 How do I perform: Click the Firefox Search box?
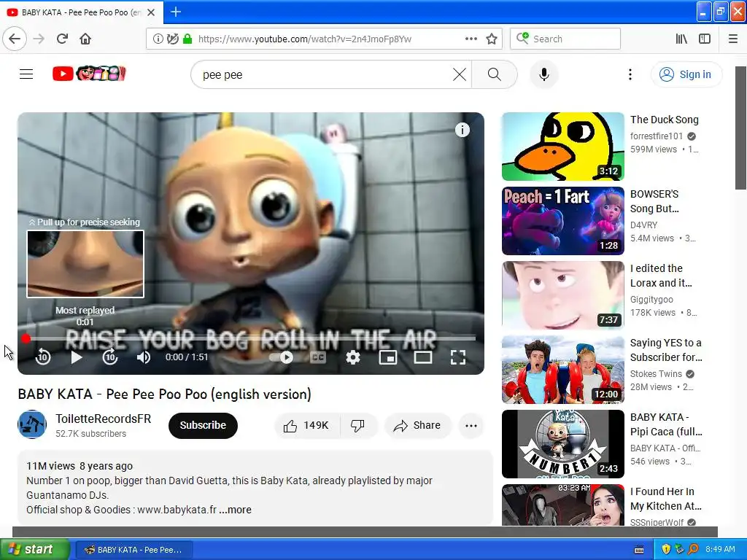click(565, 39)
